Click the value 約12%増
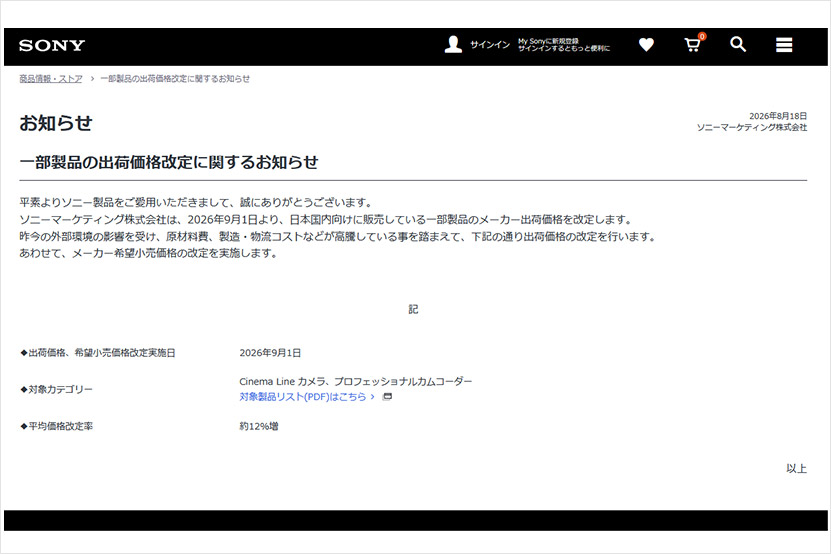The height and width of the screenshot is (554, 831). click(259, 426)
